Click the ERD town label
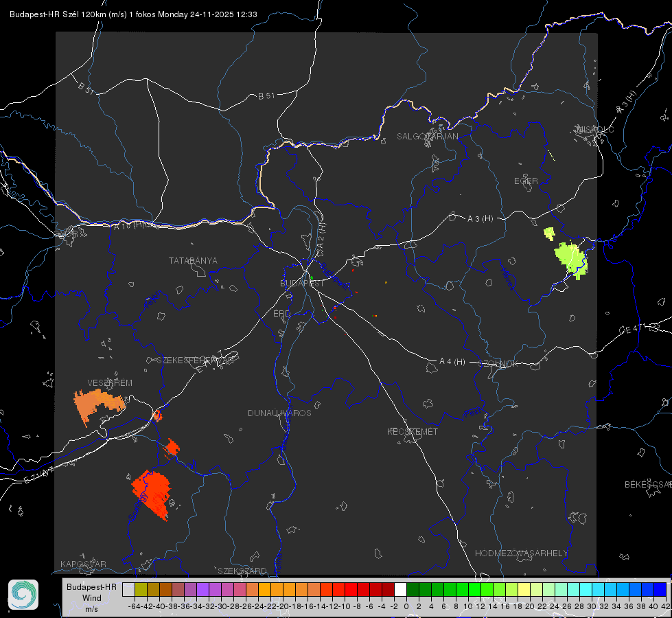672x618 pixels. pos(281,314)
